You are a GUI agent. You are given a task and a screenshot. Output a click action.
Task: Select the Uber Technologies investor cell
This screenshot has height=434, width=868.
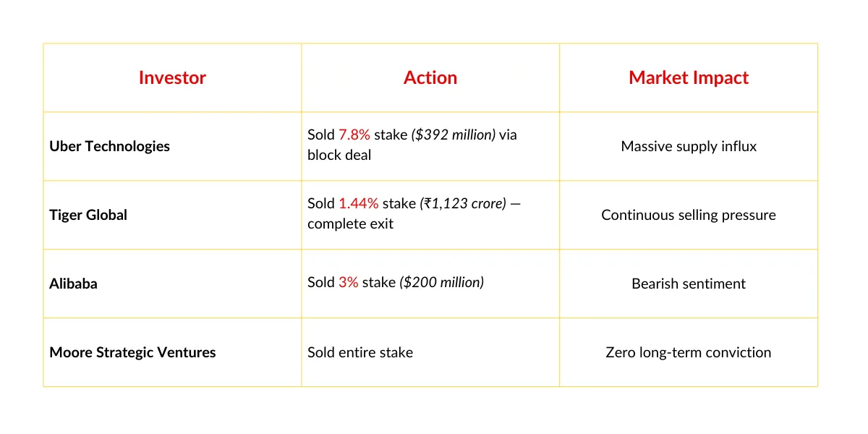point(109,146)
